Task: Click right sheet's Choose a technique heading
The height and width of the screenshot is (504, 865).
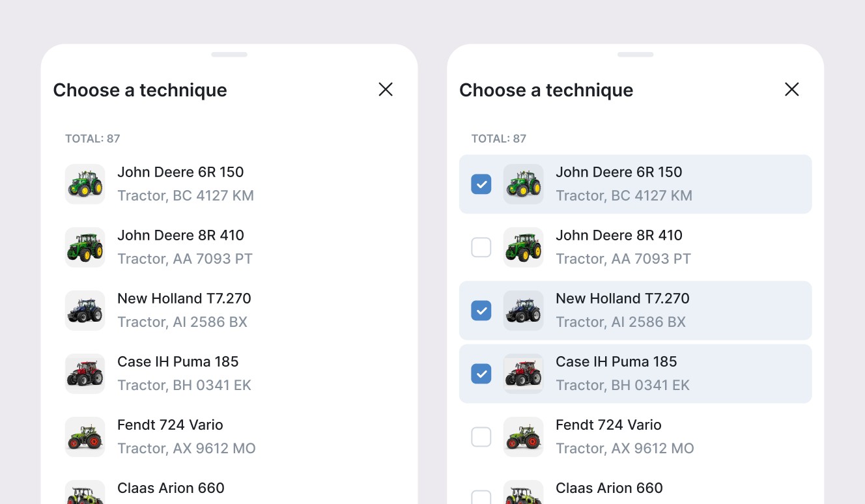Action: (x=546, y=90)
